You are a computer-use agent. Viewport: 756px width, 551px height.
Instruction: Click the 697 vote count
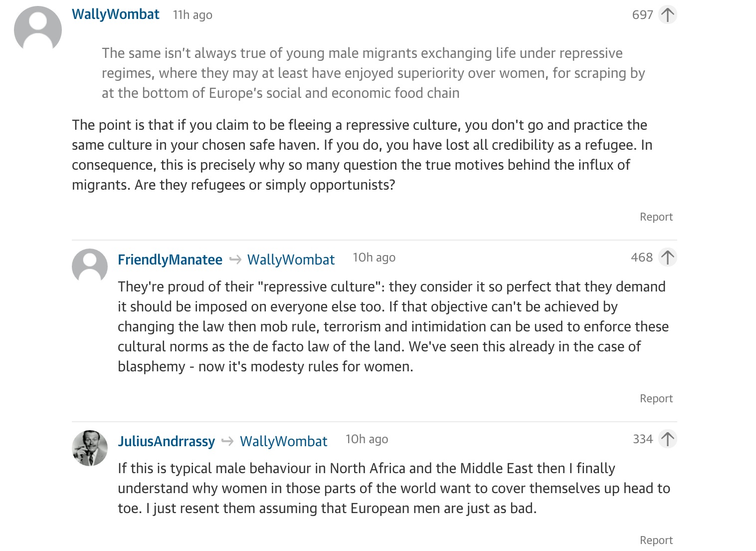pos(642,15)
